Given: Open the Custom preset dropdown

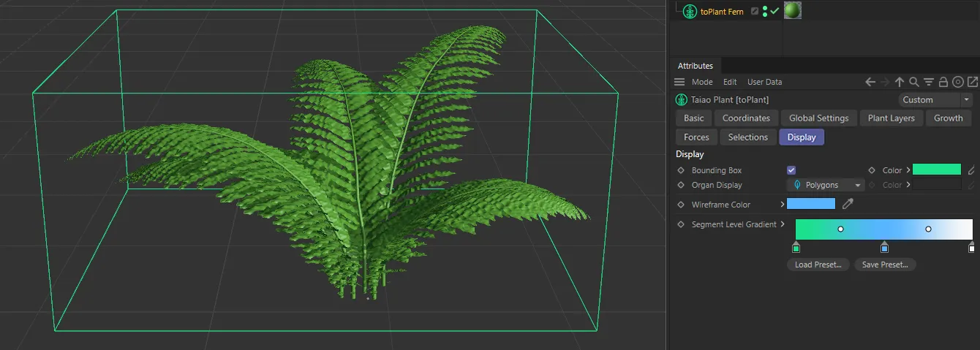Looking at the screenshot, I should (935, 99).
